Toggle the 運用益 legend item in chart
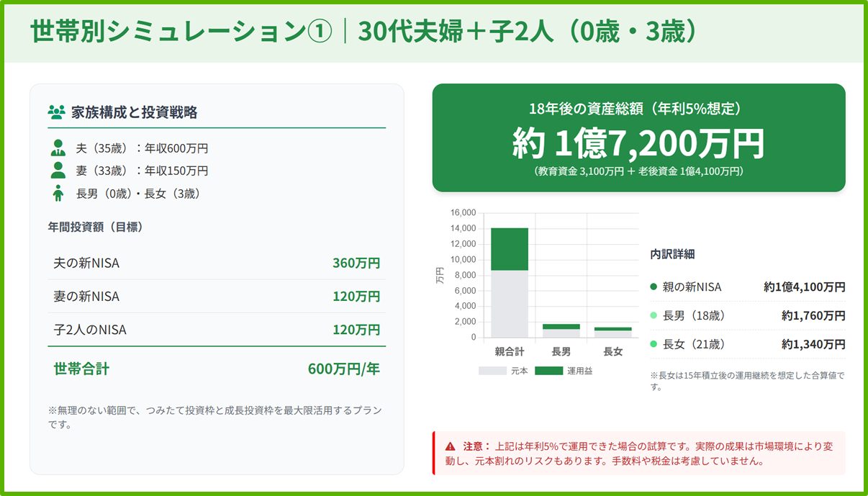 coord(564,371)
